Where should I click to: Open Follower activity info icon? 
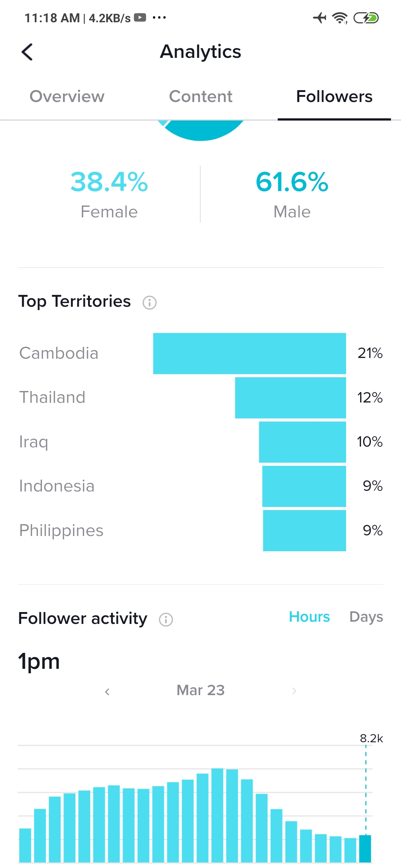[166, 619]
